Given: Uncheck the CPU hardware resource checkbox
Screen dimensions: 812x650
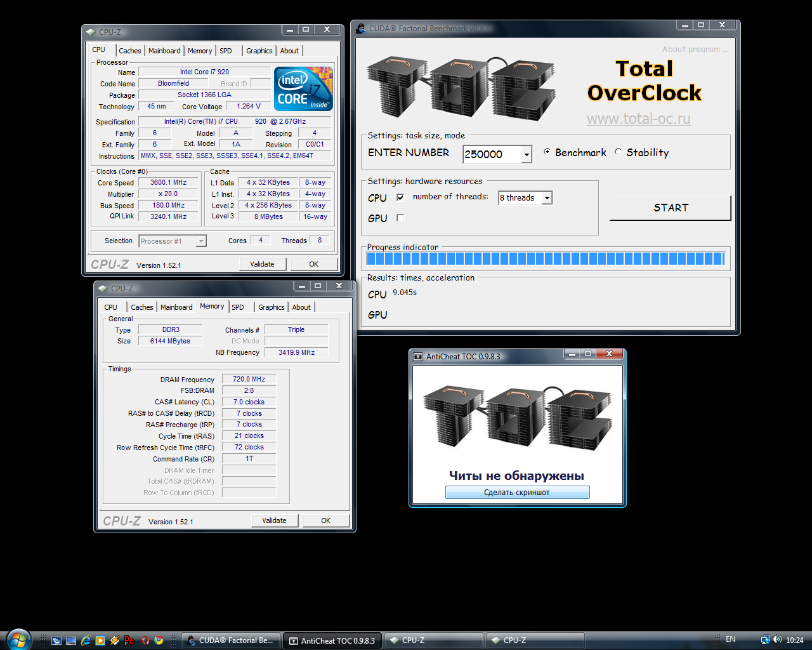Looking at the screenshot, I should (x=400, y=197).
